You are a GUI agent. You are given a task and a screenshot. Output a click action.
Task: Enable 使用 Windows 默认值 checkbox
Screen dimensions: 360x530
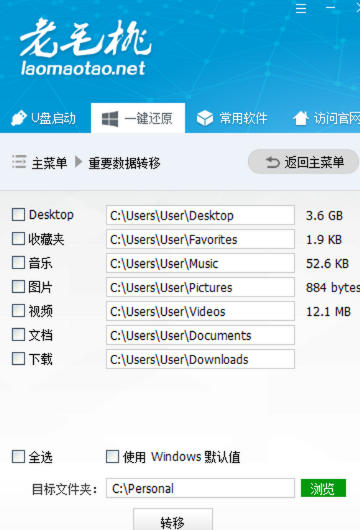pos(112,456)
